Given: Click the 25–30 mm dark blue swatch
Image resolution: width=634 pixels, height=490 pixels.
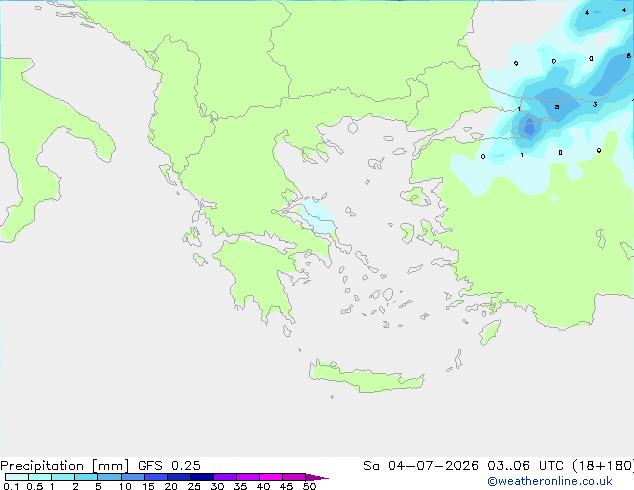Looking at the screenshot, I should (202, 477).
